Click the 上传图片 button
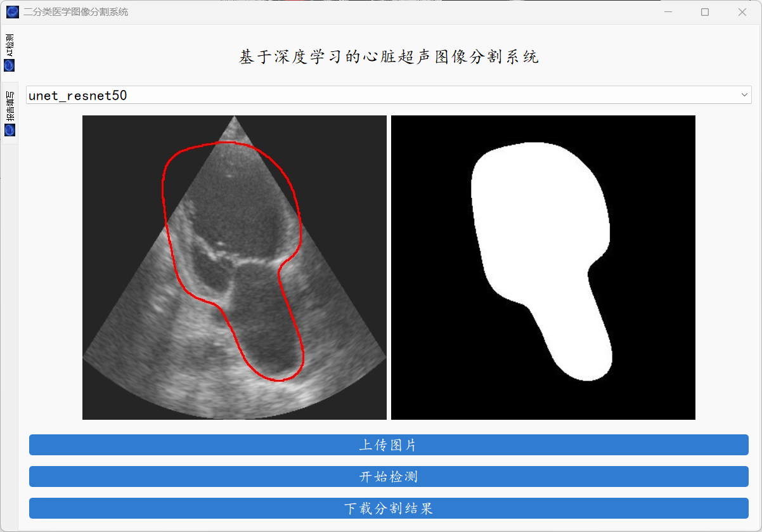Viewport: 762px width, 532px height. (x=389, y=445)
